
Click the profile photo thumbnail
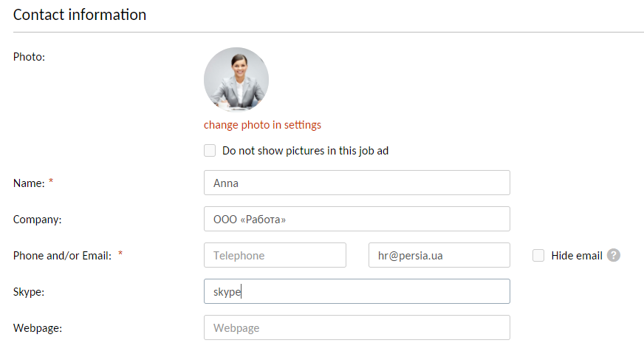coord(236,80)
